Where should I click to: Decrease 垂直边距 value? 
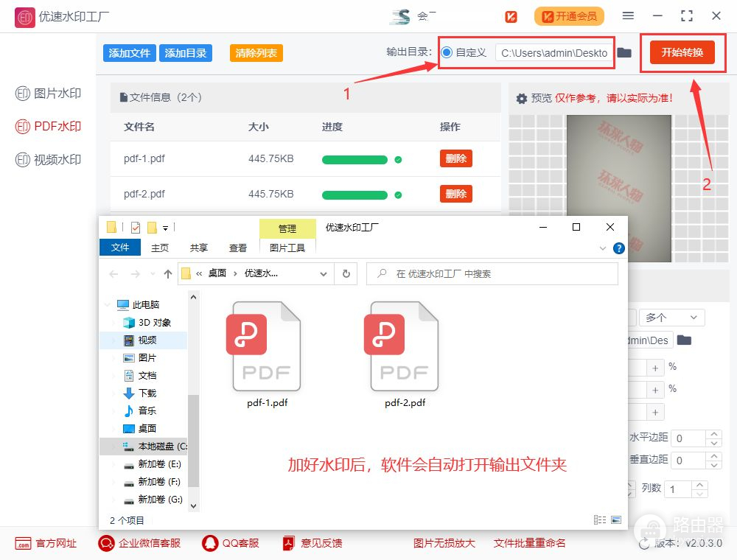714,465
